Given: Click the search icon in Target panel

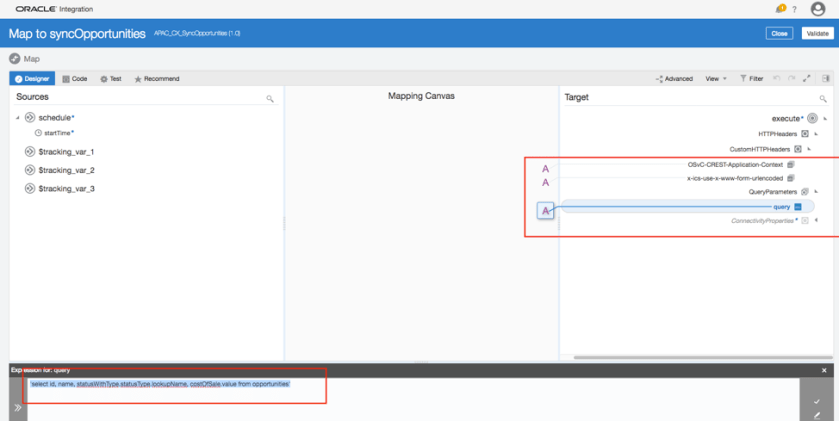Looking at the screenshot, I should [x=823, y=99].
